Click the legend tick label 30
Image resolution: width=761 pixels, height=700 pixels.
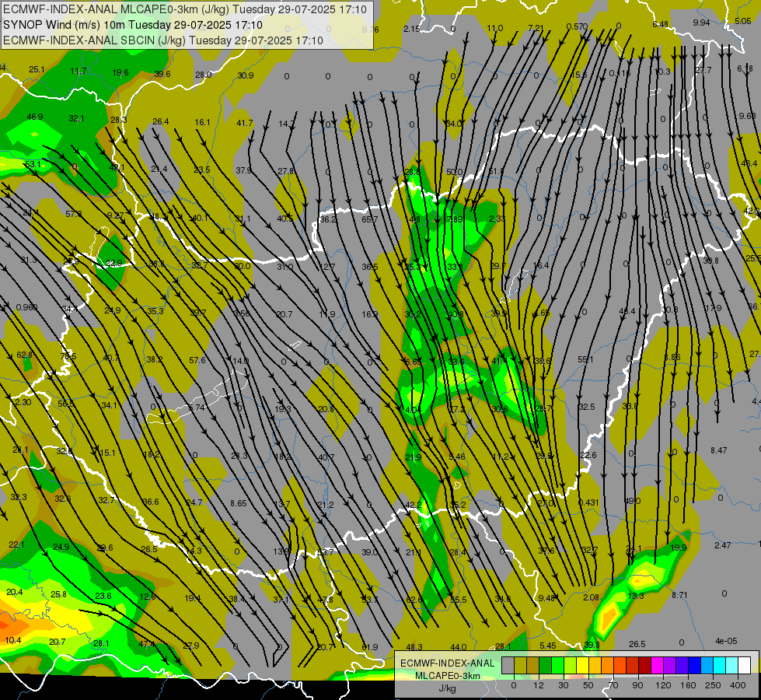point(564,685)
